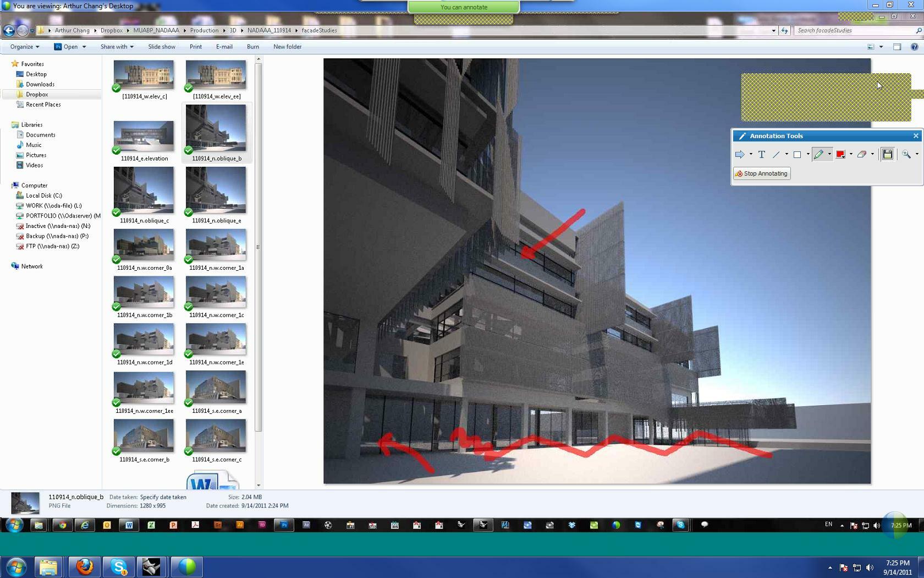
Task: Save the annotated screenshot
Action: [x=887, y=155]
